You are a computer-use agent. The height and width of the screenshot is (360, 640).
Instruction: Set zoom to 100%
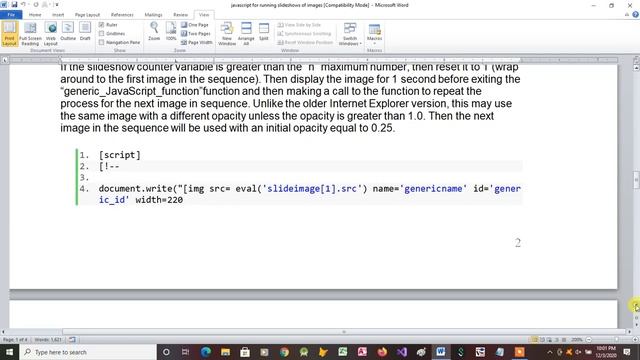(171, 31)
